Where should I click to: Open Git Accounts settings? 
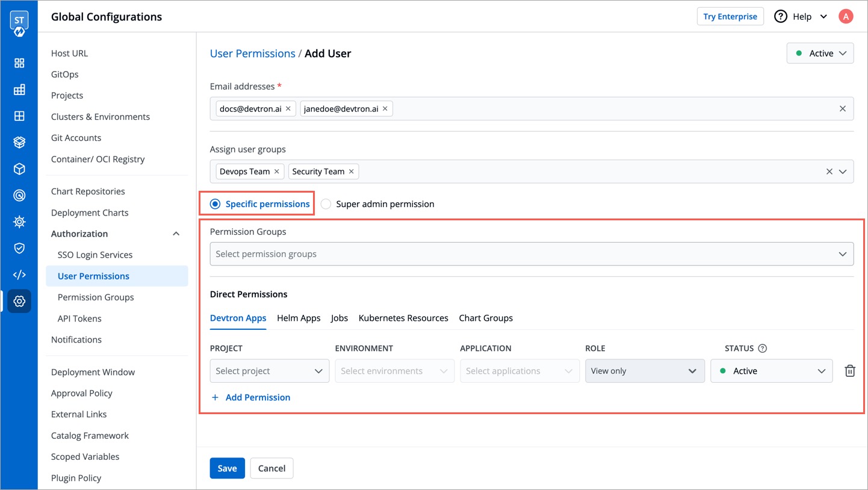(x=76, y=138)
